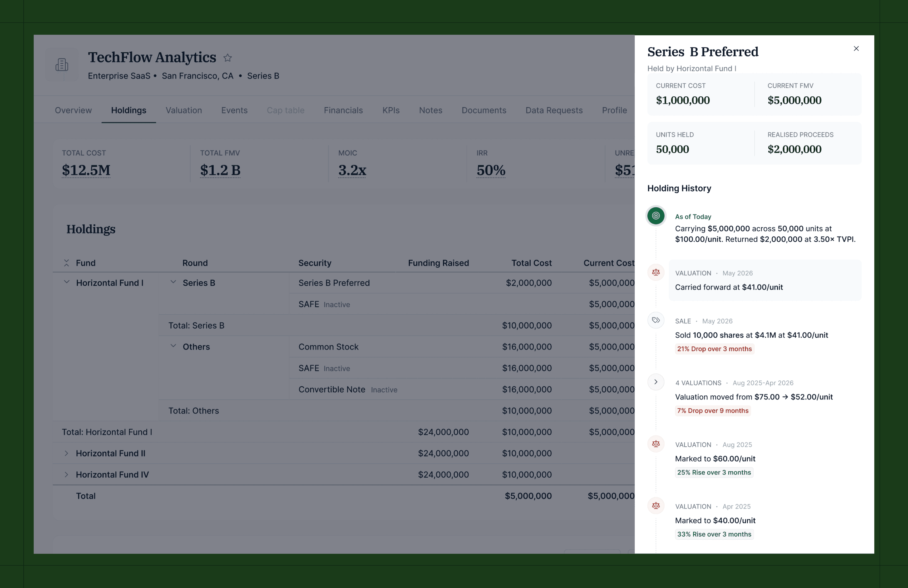The image size is (908, 588).
Task: Collapse the Horizontal Fund I row
Action: [x=66, y=282]
